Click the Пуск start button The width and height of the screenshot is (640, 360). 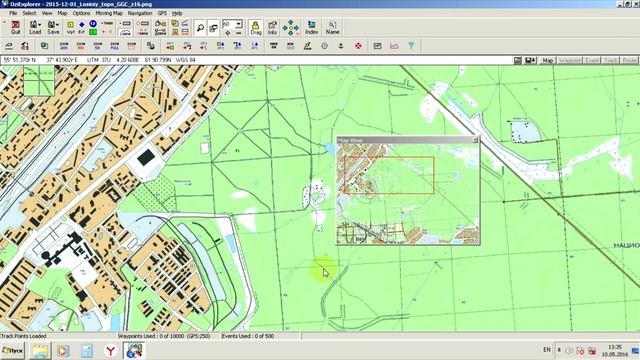tap(12, 351)
